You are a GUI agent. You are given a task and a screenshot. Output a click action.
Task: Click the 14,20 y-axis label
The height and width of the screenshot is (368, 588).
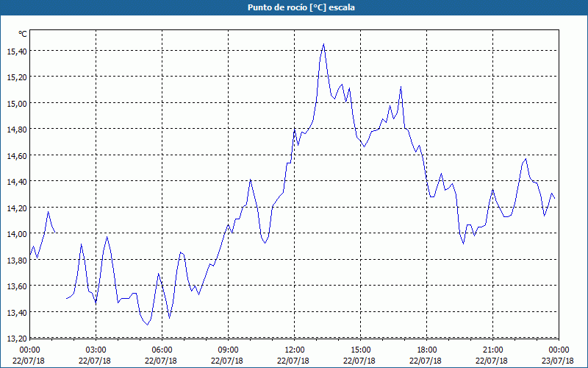click(x=17, y=208)
